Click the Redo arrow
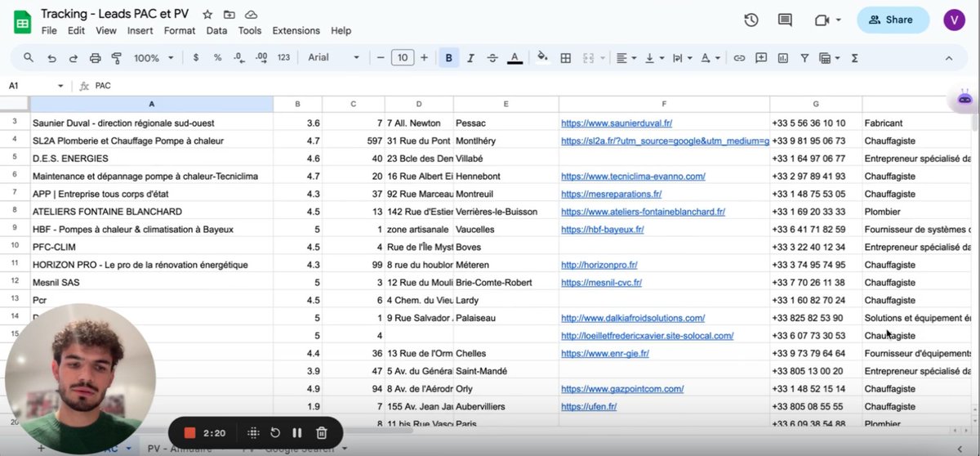The image size is (980, 456). pos(73,58)
